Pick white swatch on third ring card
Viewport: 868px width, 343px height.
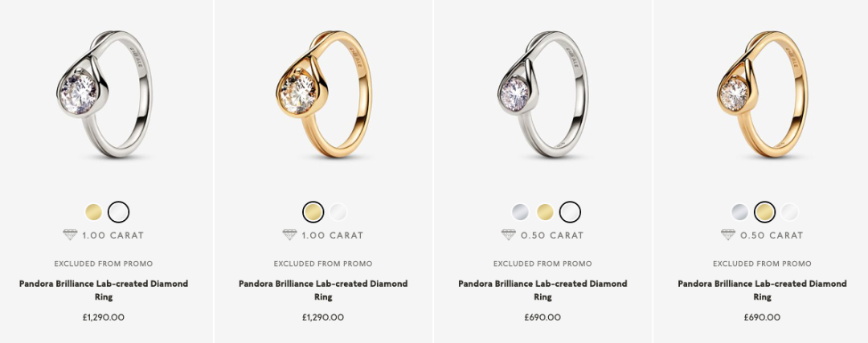(570, 212)
